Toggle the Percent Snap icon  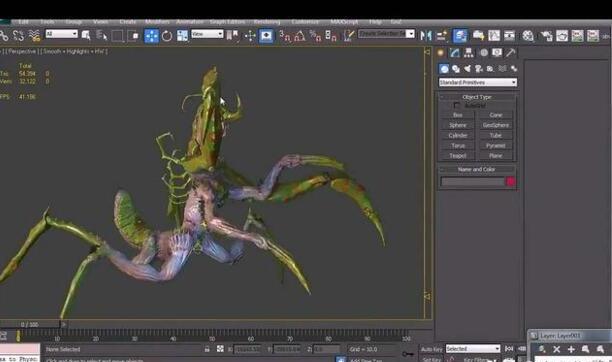[x=315, y=36]
